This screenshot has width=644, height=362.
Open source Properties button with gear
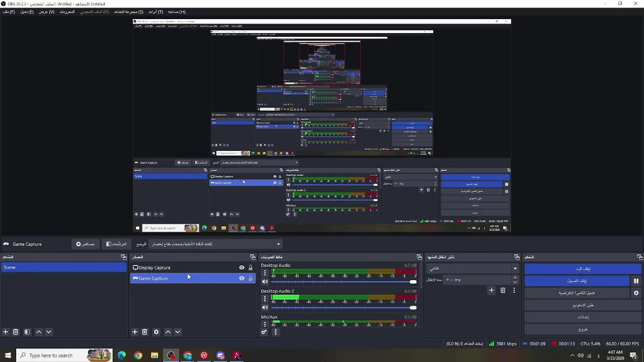(x=85, y=244)
